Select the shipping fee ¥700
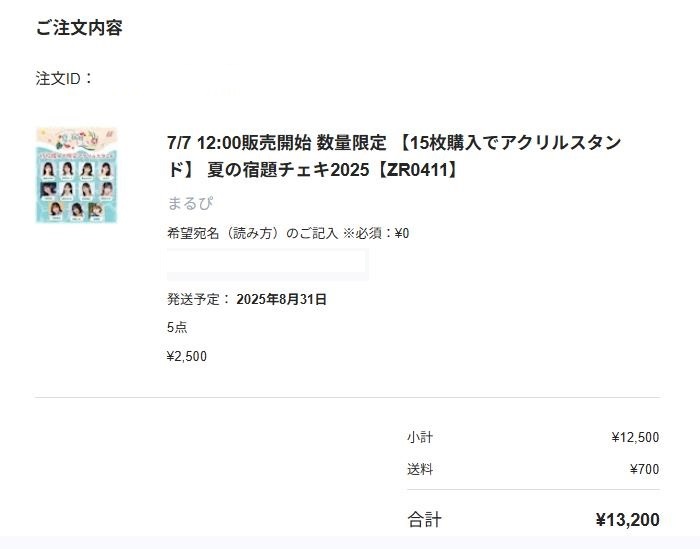This screenshot has height=549, width=700. 645,469
